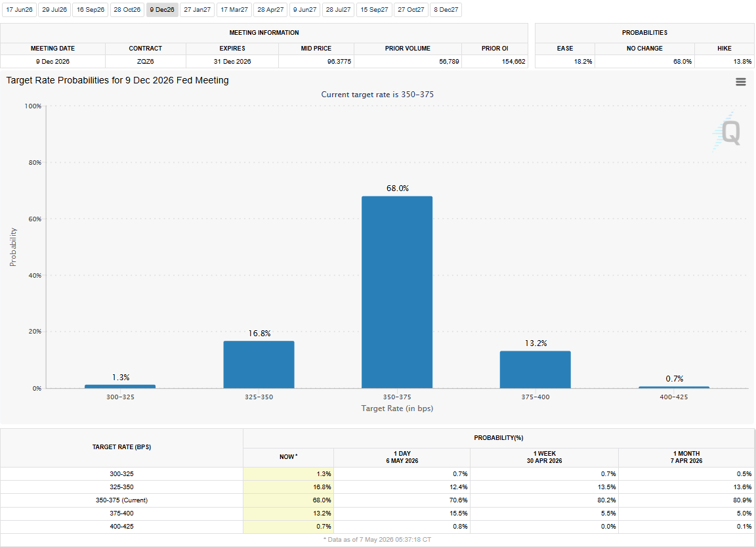Viewport: 756px width, 547px height.
Task: Click the 16.8% bar for 325-350
Action: click(259, 364)
